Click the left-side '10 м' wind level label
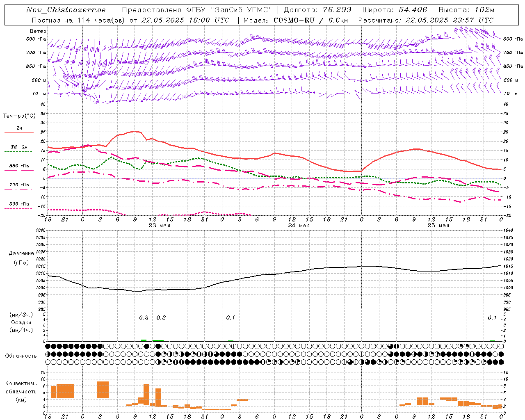The image size is (525, 420). [39, 94]
